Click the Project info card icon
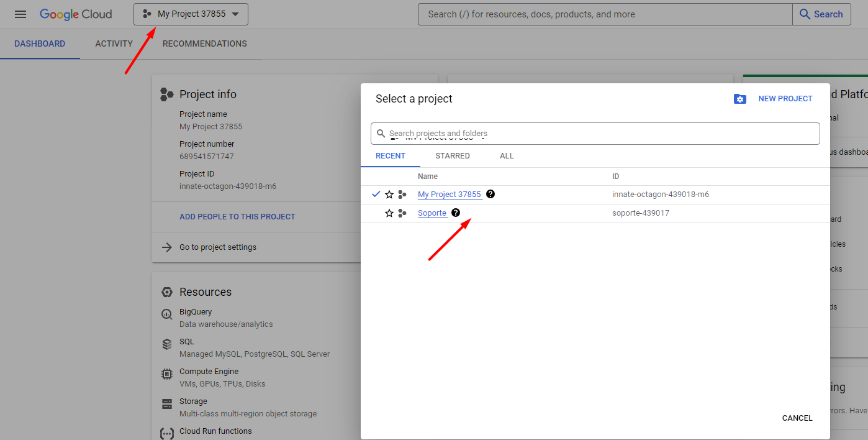The width and height of the screenshot is (868, 440). click(x=166, y=94)
